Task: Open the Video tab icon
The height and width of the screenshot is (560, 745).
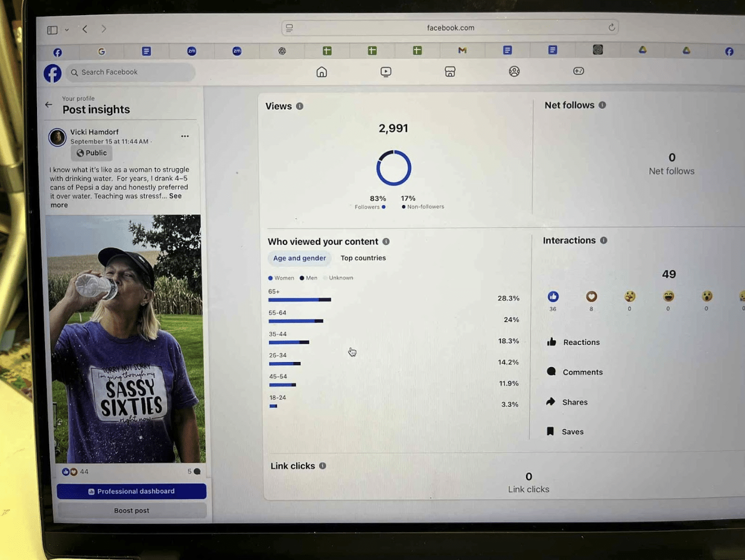Action: coord(386,72)
